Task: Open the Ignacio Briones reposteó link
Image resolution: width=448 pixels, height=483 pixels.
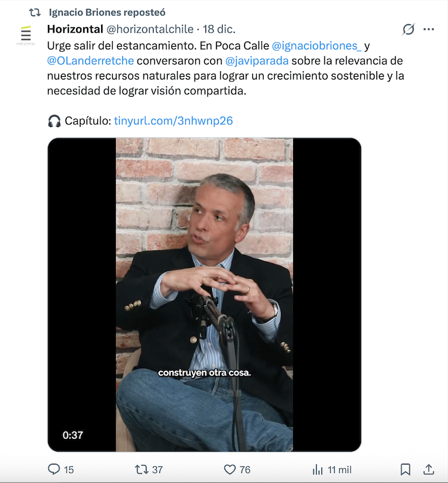Action: (x=107, y=12)
